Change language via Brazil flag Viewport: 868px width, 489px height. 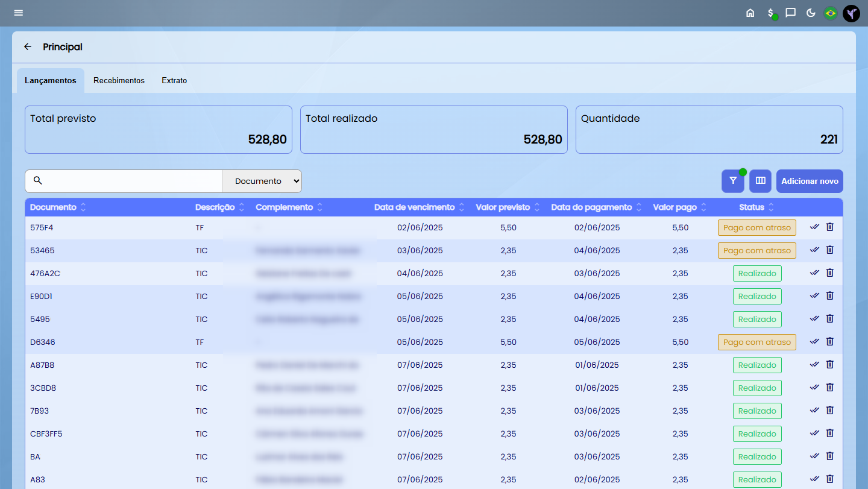(831, 13)
